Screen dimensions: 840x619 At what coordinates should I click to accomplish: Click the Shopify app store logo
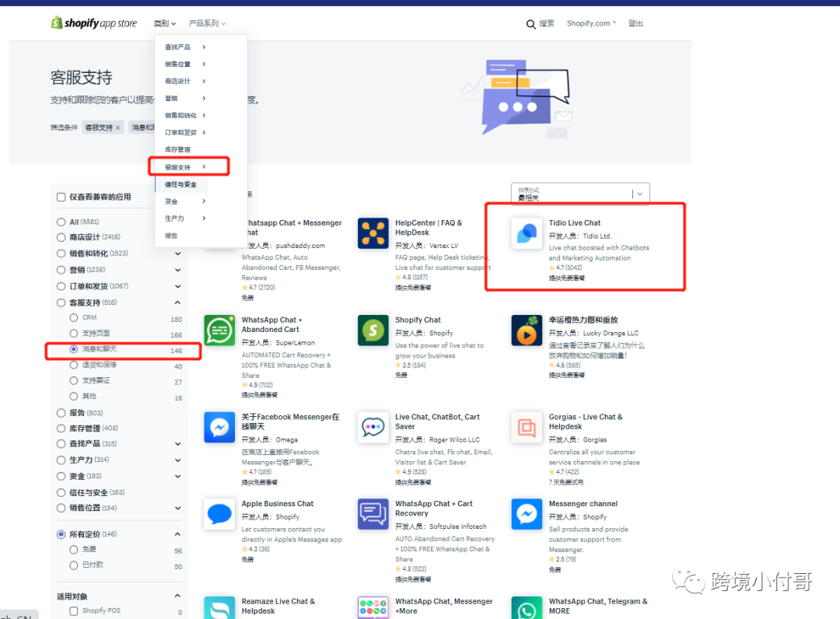94,23
